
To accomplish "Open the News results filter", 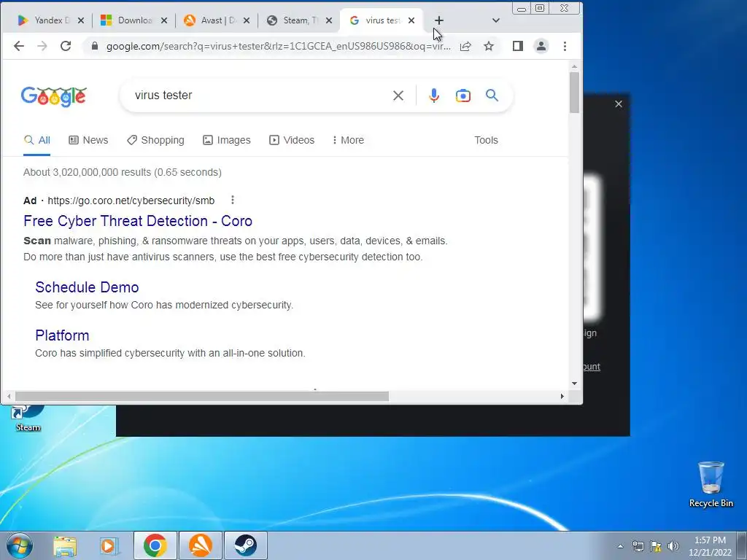I will [88, 140].
